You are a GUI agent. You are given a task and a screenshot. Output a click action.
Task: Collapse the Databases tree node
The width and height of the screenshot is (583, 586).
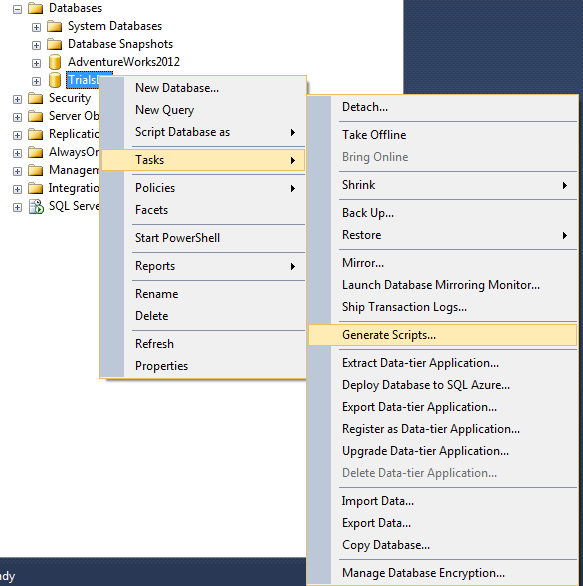point(17,9)
